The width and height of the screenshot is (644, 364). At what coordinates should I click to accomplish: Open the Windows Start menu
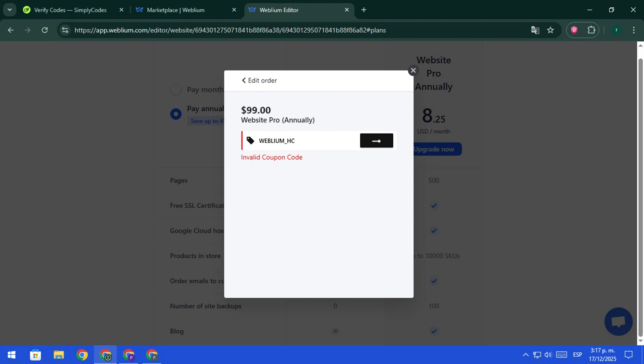pos(12,355)
